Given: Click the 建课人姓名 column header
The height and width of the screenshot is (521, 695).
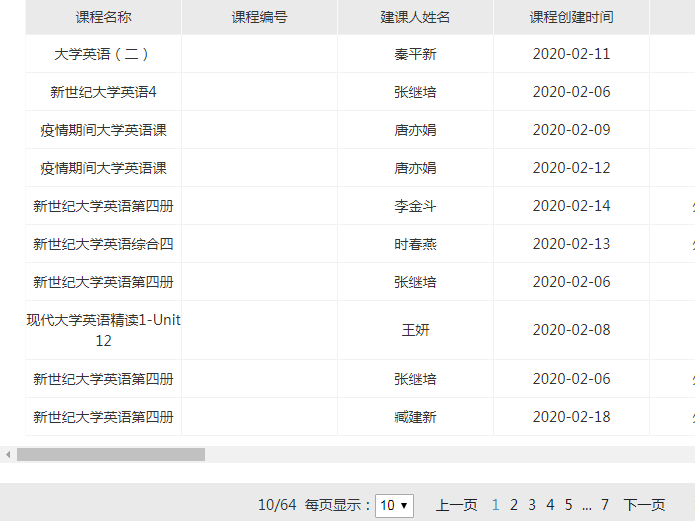Looking at the screenshot, I should pyautogui.click(x=415, y=17).
